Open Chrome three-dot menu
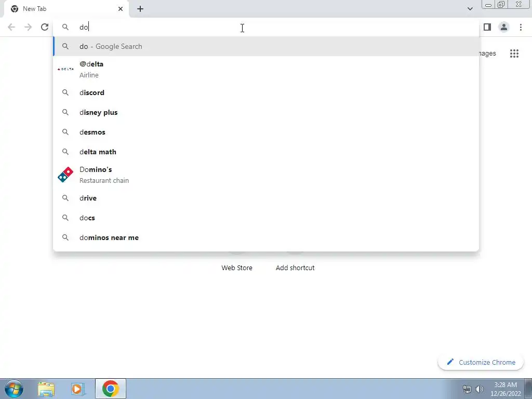The height and width of the screenshot is (399, 532). [x=521, y=27]
